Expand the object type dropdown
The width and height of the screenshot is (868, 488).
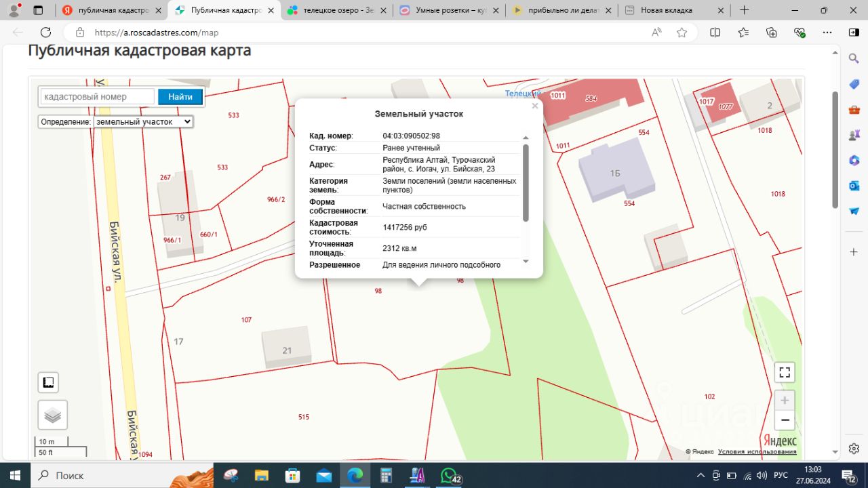[144, 121]
